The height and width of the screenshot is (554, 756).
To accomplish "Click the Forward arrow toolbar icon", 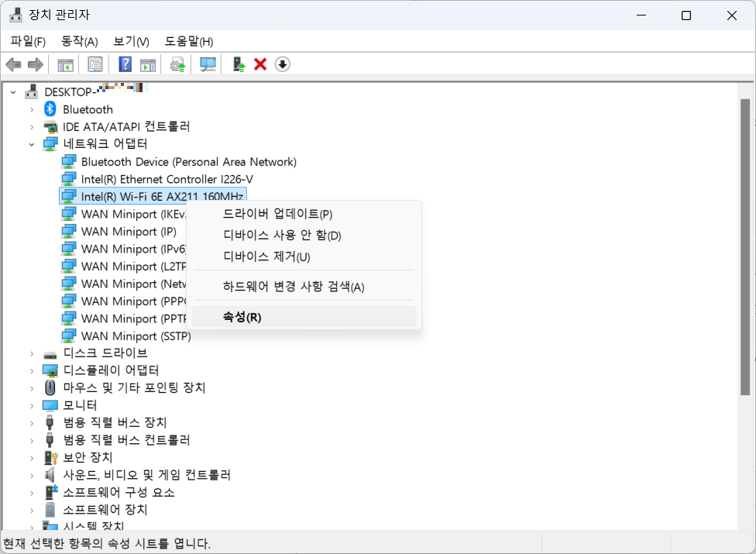I will (35, 64).
